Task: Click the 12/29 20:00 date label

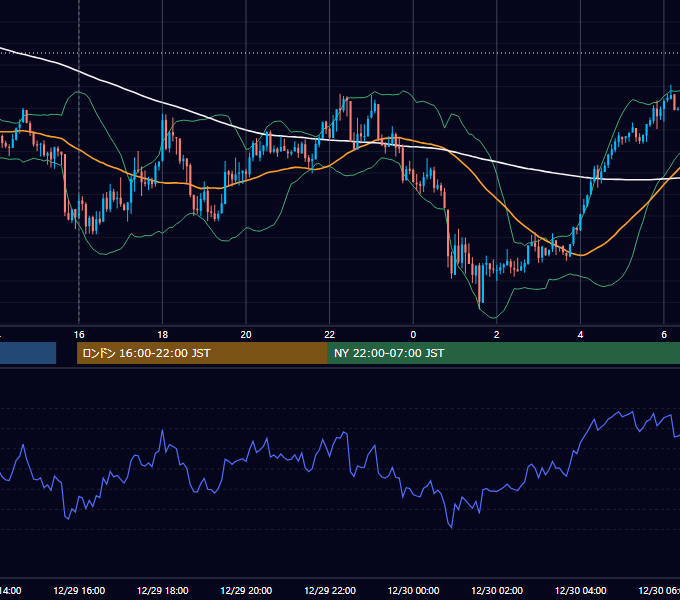Action: (x=246, y=590)
